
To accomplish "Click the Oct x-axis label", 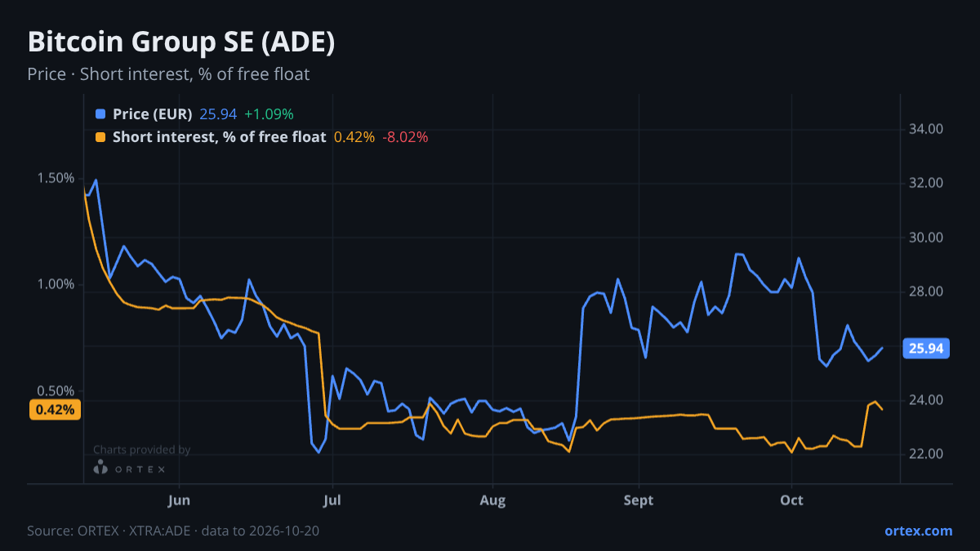I will click(791, 500).
